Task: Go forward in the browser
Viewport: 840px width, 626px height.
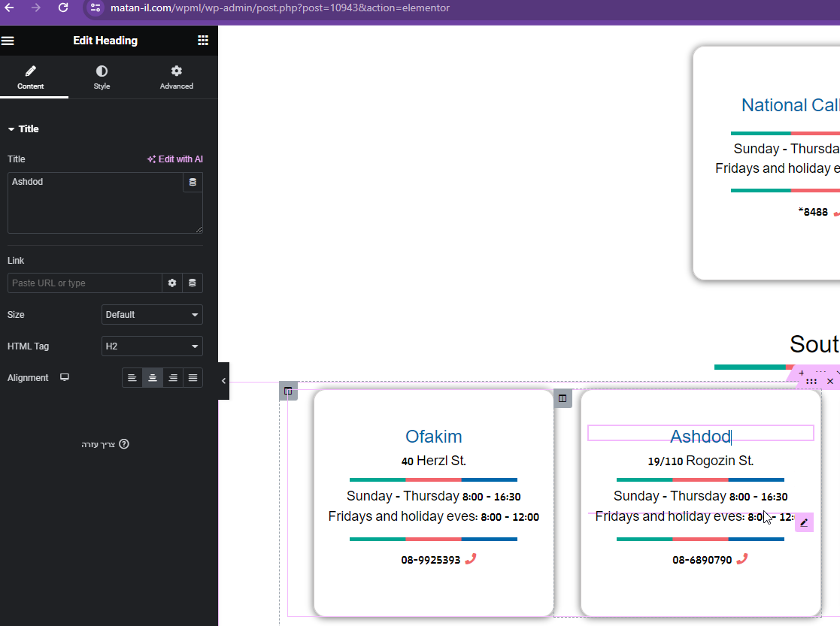Action: (x=36, y=8)
